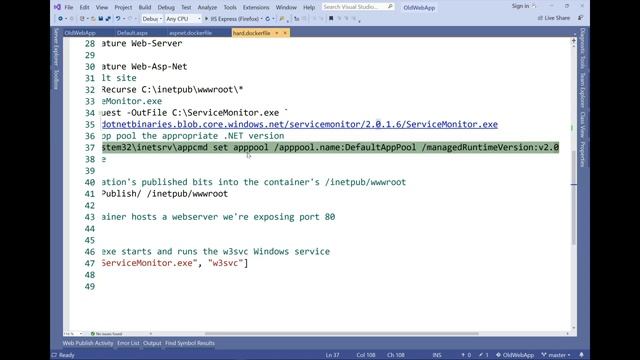The height and width of the screenshot is (360, 640).
Task: Switch to the Default.aspx tab
Action: [132, 33]
